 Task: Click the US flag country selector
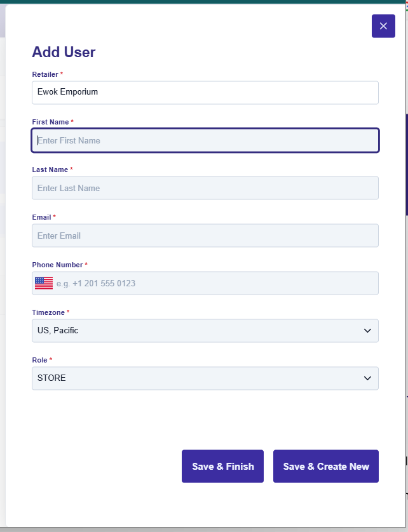coord(44,283)
